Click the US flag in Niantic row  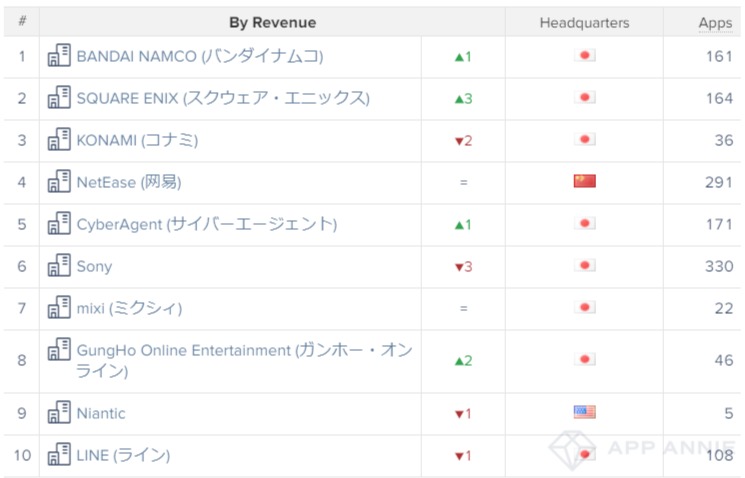[584, 412]
